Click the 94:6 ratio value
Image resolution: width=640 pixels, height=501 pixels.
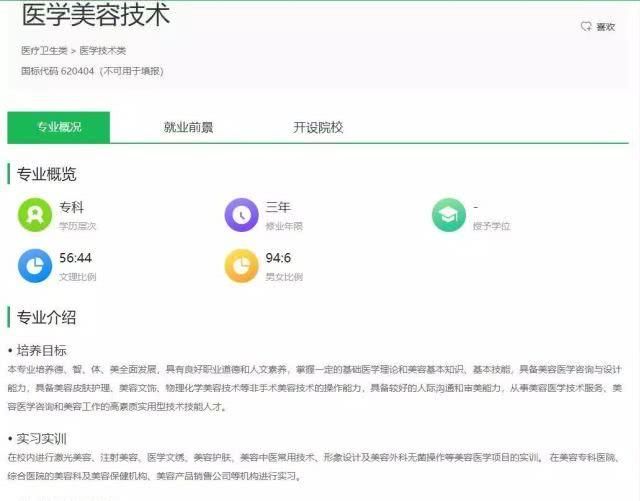pyautogui.click(x=278, y=258)
